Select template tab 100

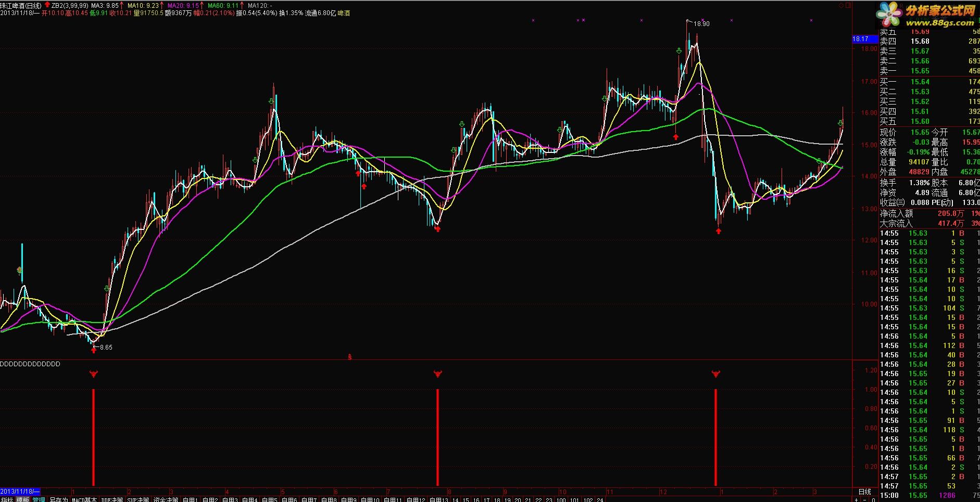click(561, 499)
